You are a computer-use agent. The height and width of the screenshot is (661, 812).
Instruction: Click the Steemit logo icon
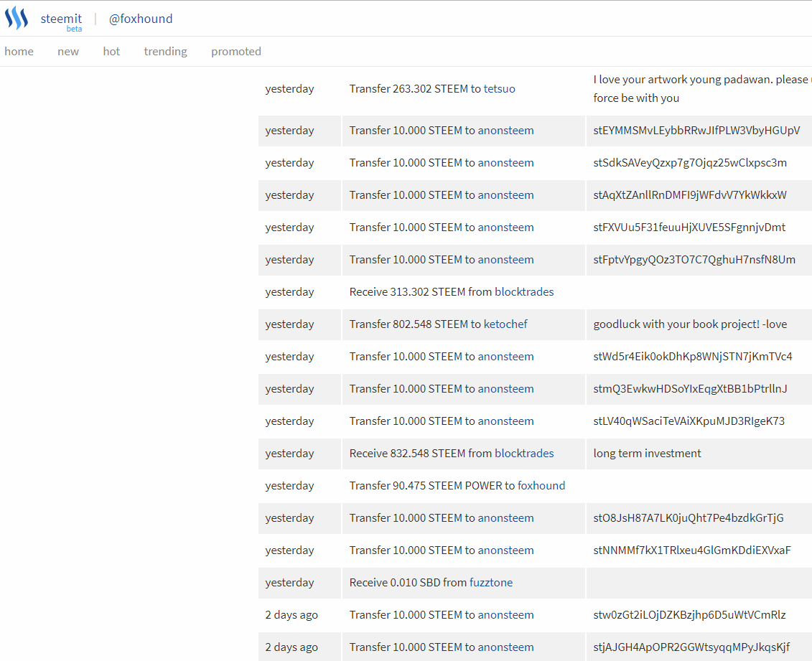pyautogui.click(x=17, y=18)
